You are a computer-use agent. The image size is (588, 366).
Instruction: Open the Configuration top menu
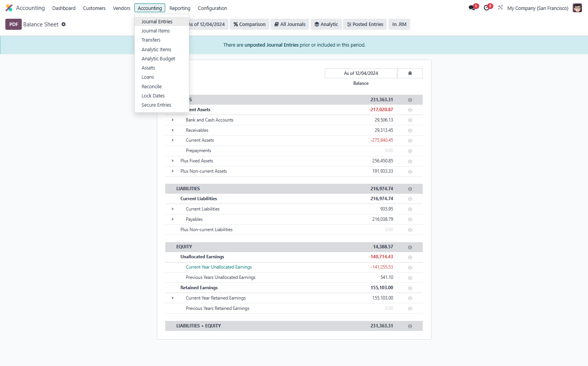click(212, 8)
